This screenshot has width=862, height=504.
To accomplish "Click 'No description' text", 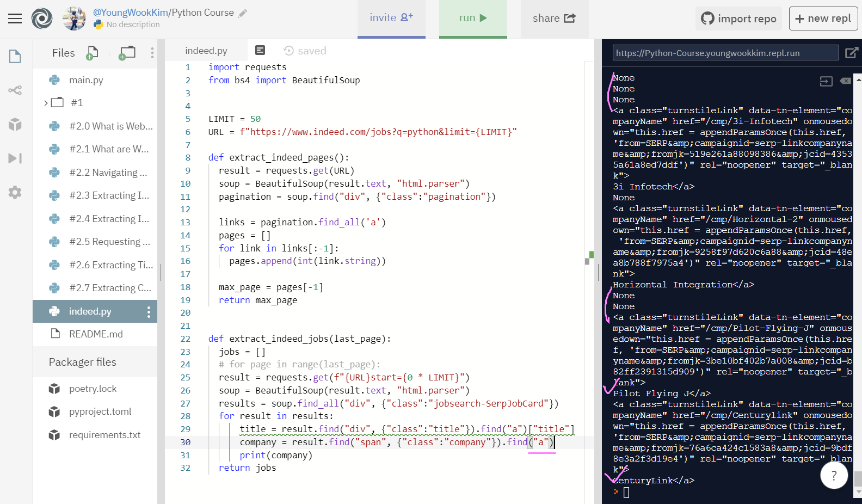I will 133,24.
